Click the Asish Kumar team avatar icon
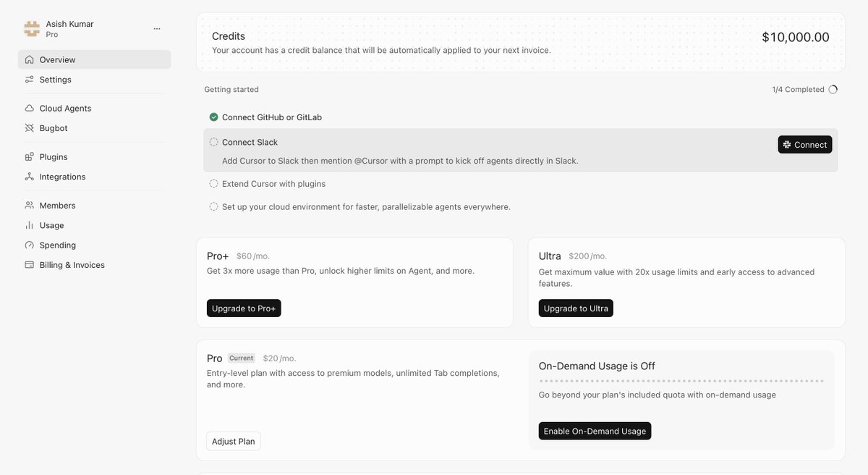The image size is (868, 475). click(x=32, y=29)
